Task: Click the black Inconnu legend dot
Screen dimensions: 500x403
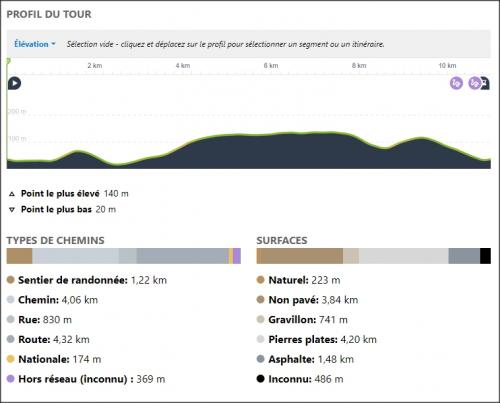Action: click(261, 379)
